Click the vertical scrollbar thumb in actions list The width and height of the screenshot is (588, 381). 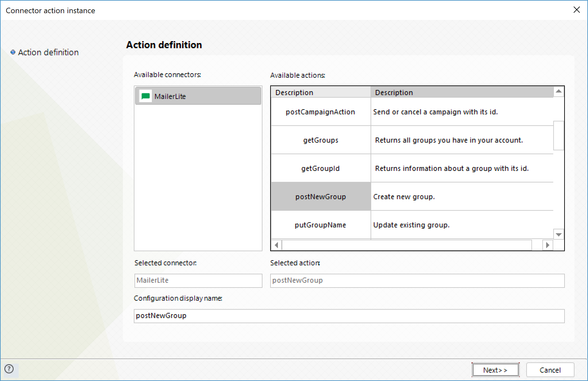click(559, 135)
